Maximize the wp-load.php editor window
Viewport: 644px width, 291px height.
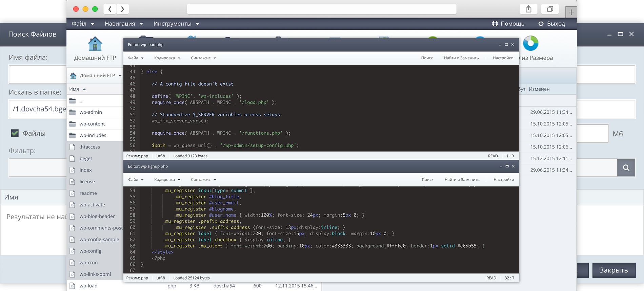[x=506, y=45]
